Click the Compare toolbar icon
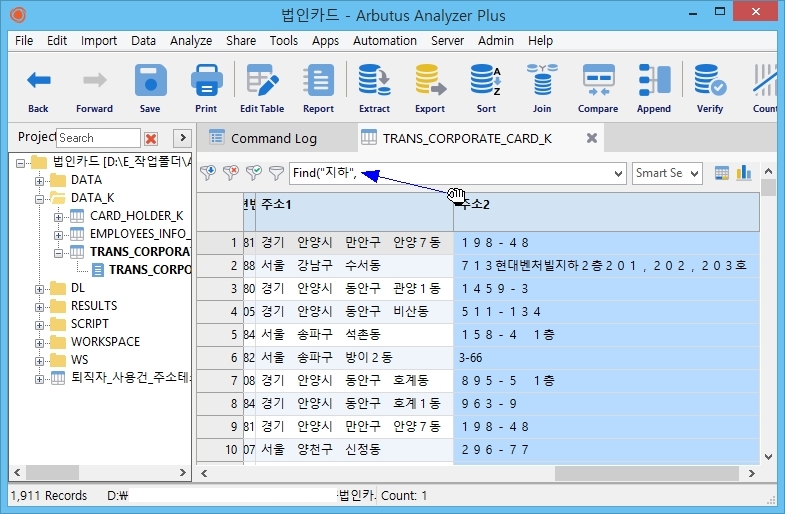Screen dimensions: 785x514 pos(598,80)
